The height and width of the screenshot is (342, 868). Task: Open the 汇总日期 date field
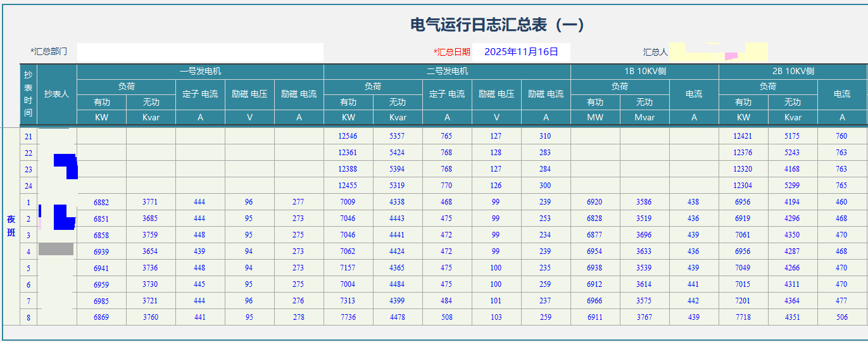tap(521, 52)
